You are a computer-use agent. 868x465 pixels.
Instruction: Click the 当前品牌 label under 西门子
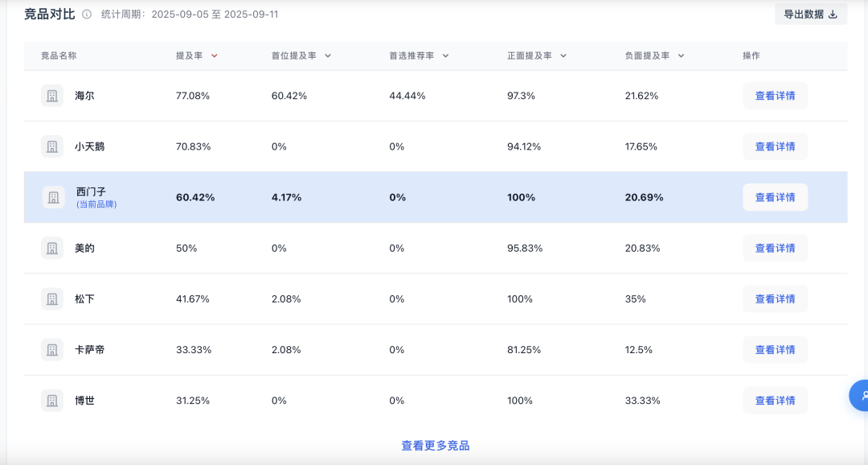[96, 204]
